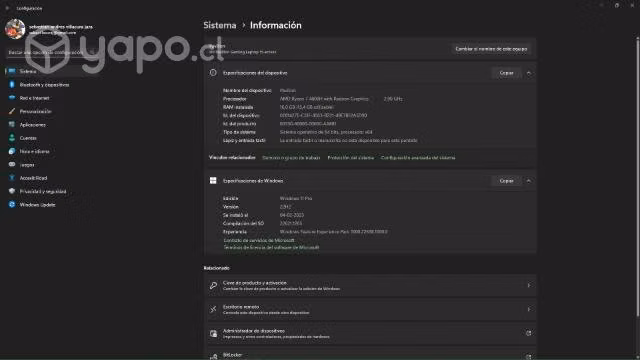Collapse the Especificaciones de Windows section
The width and height of the screenshot is (640, 360).
coord(529,181)
